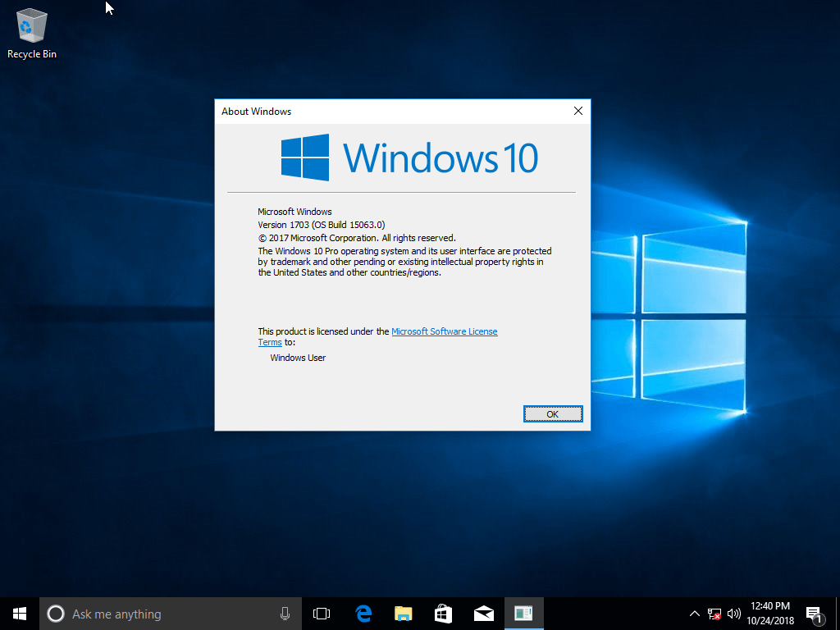The height and width of the screenshot is (630, 840).
Task: Launch Microsoft Edge from the taskbar
Action: [363, 614]
